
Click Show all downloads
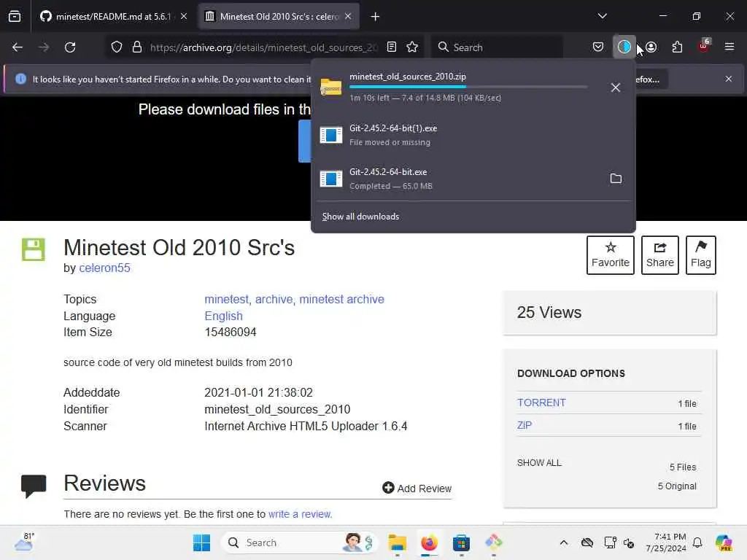click(x=360, y=217)
